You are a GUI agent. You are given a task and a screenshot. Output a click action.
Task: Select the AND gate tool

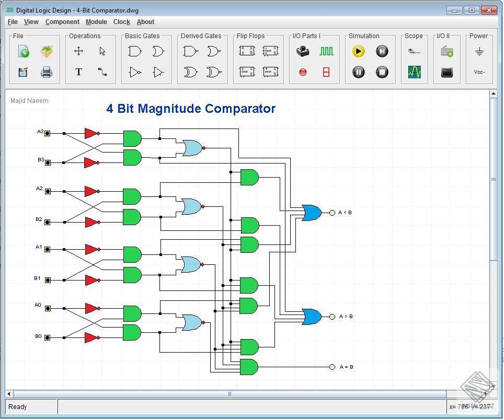135,51
